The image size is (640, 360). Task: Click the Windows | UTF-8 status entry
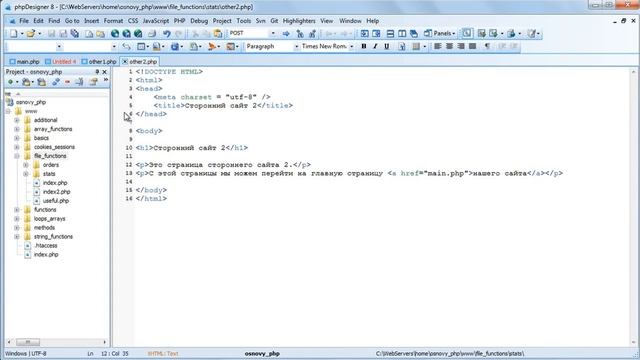26,353
